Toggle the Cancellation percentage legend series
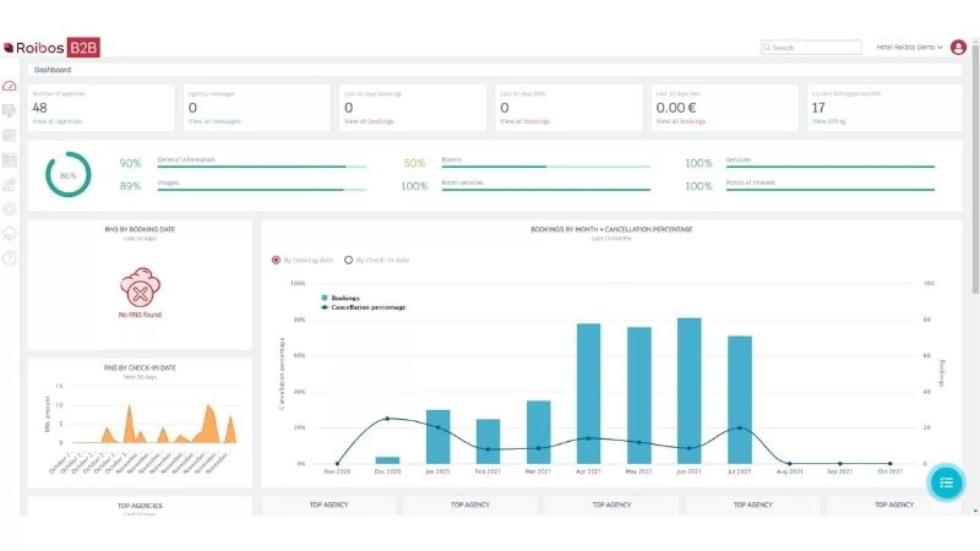Viewport: 980px width, 551px height. pos(367,307)
